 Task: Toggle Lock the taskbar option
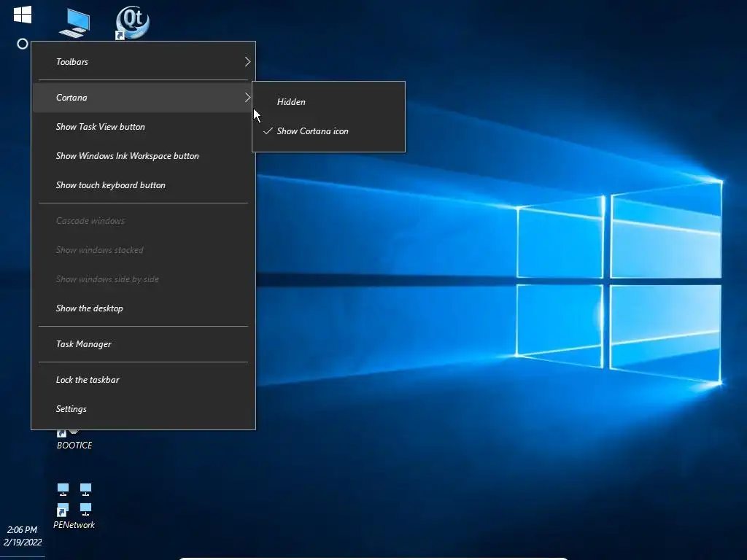point(143,379)
